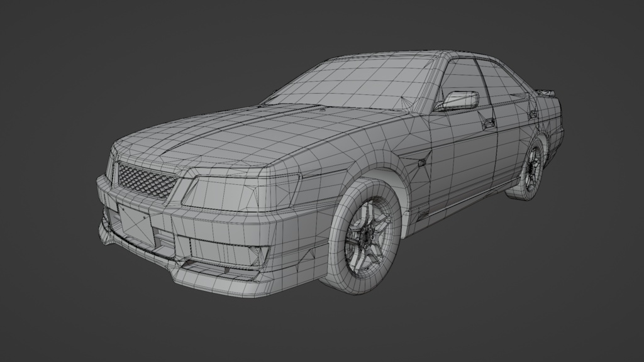Select the fender side marker light
Image resolution: width=644 pixels, height=362 pixels.
pos(422,163)
